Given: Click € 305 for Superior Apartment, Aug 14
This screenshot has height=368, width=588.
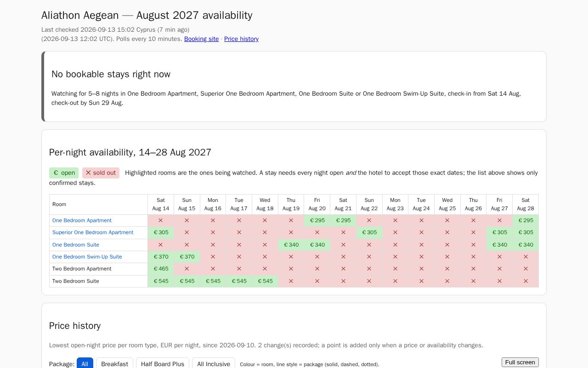Looking at the screenshot, I should 161,232.
